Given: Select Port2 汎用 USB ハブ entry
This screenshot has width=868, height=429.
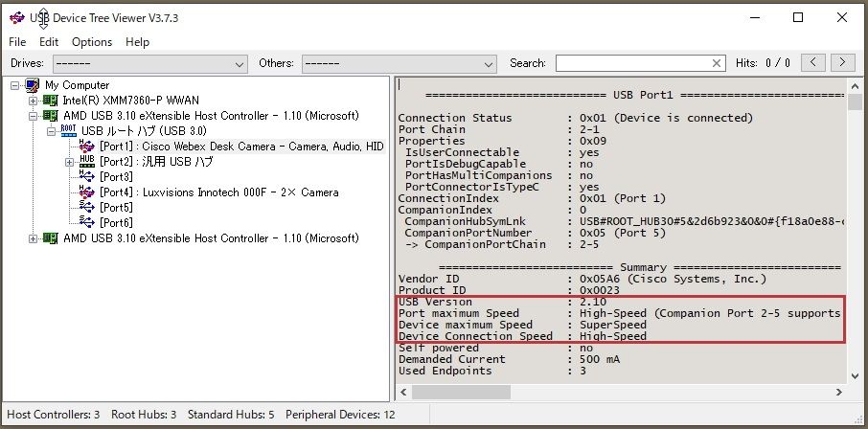Looking at the screenshot, I should click(x=155, y=162).
